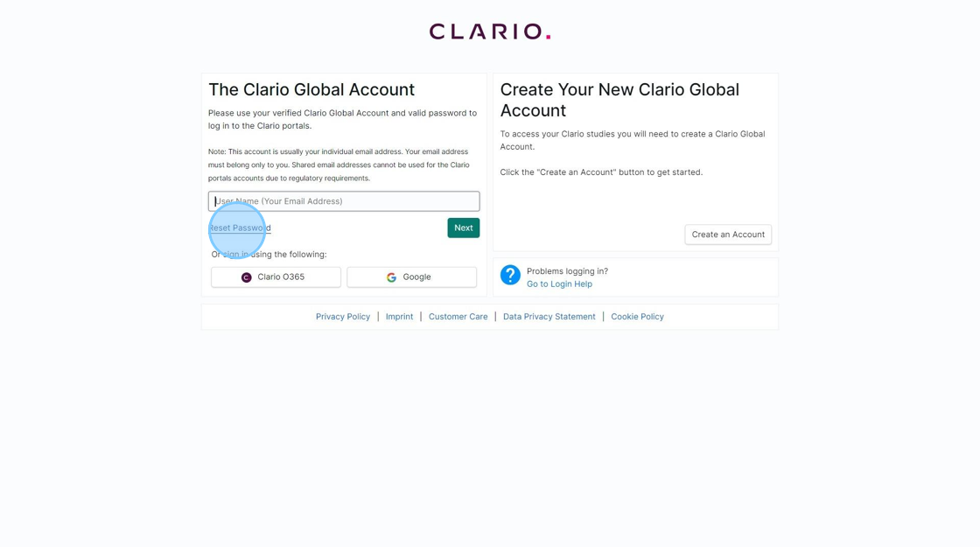Click the green Next button
This screenshot has width=980, height=547.
pyautogui.click(x=463, y=228)
